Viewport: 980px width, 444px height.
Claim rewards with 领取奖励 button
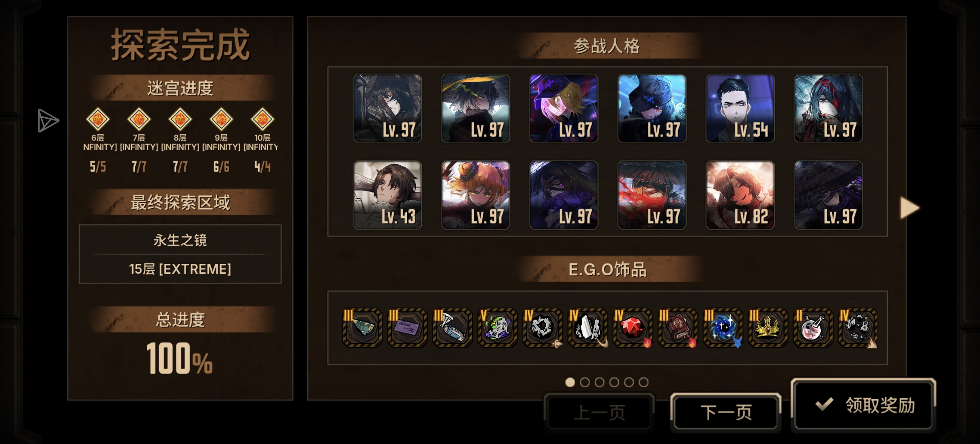863,405
